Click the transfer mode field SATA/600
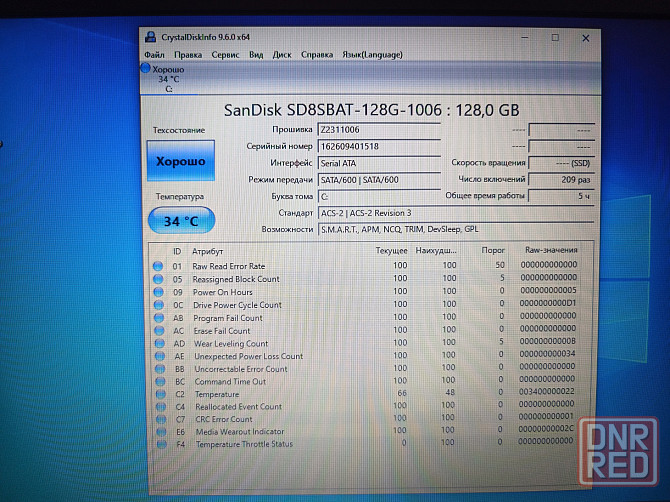Screen dimensions: 670x502 [x=379, y=180]
